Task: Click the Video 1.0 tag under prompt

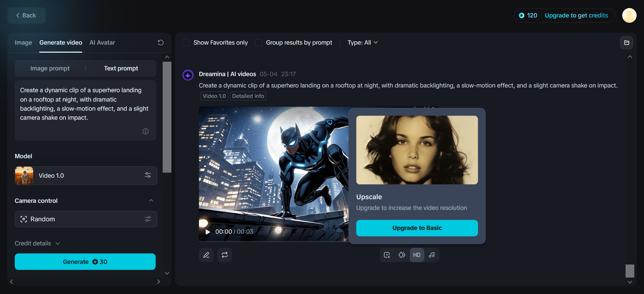Action: 214,96
